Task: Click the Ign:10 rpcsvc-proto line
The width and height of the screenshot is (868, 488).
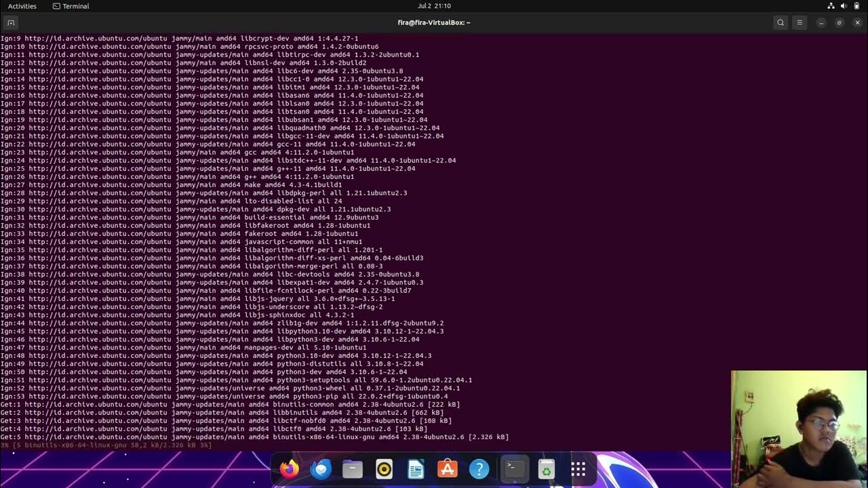Action: tap(190, 47)
